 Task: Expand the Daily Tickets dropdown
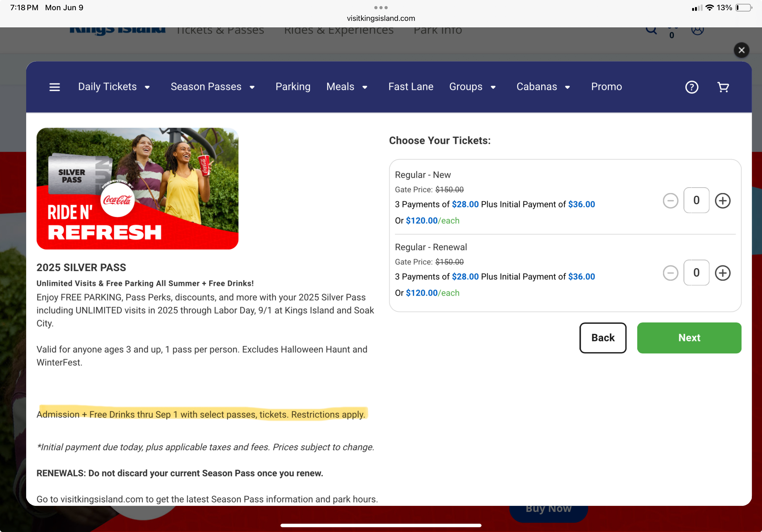(x=114, y=87)
